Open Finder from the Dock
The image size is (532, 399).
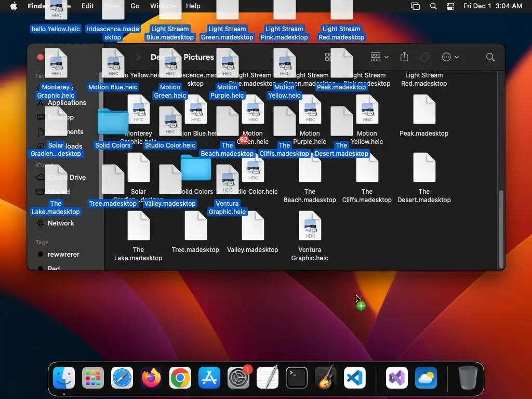64,378
